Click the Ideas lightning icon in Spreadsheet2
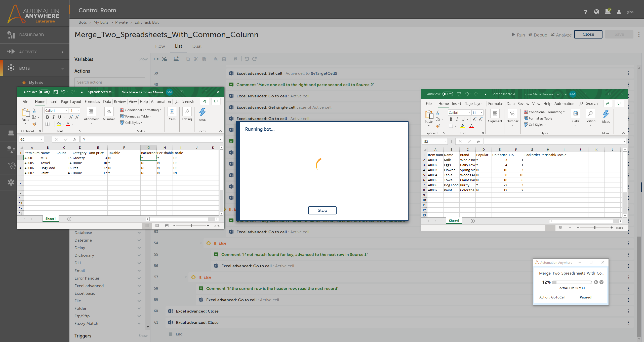The height and width of the screenshot is (342, 644). coord(606,114)
